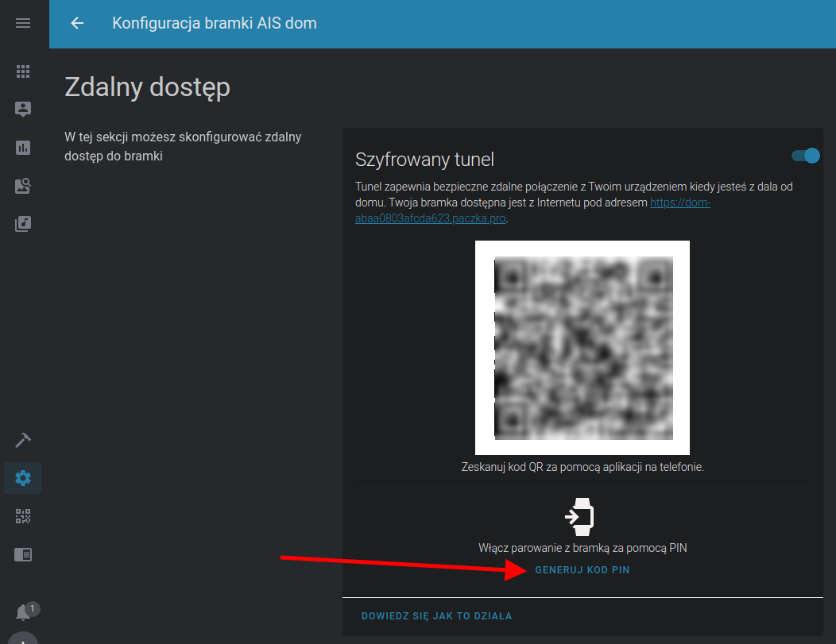This screenshot has height=644, width=836.
Task: Open the person card sidebar icon
Action: [23, 110]
